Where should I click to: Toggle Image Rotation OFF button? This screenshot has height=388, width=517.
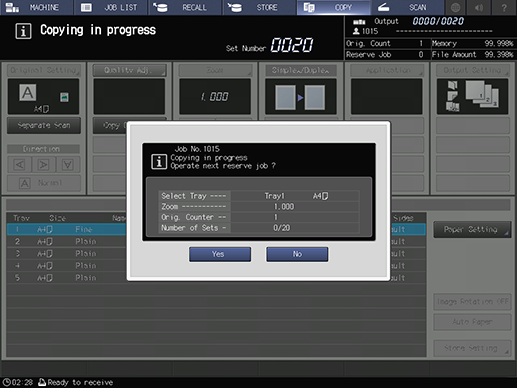tap(472, 302)
